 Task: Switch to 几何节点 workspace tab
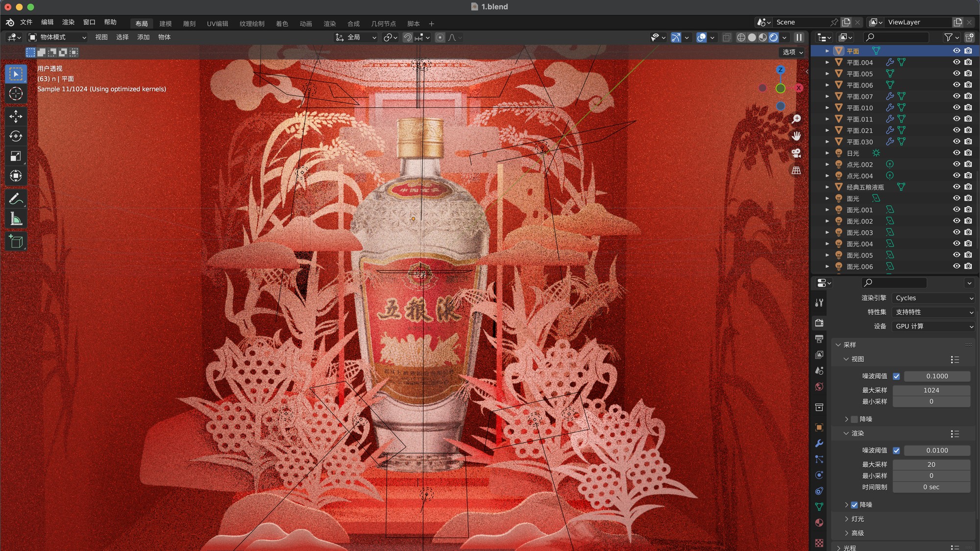384,24
